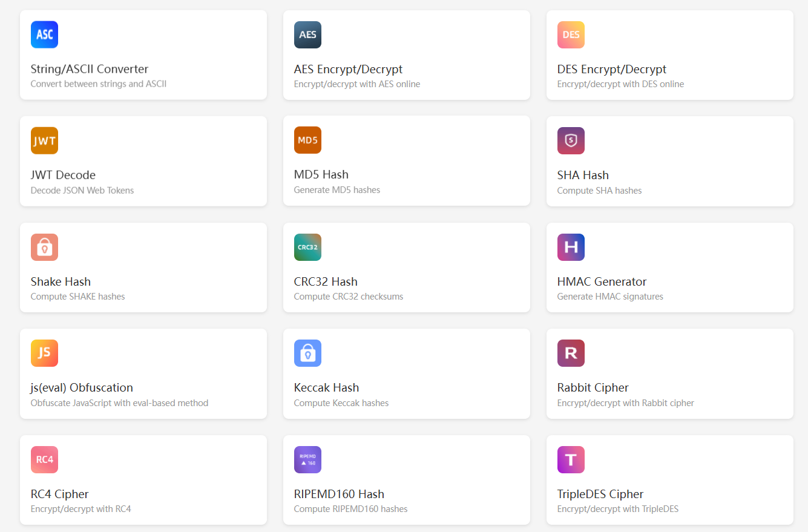Click the orange-pink DES icon
Image resolution: width=808 pixels, height=532 pixels.
point(571,34)
